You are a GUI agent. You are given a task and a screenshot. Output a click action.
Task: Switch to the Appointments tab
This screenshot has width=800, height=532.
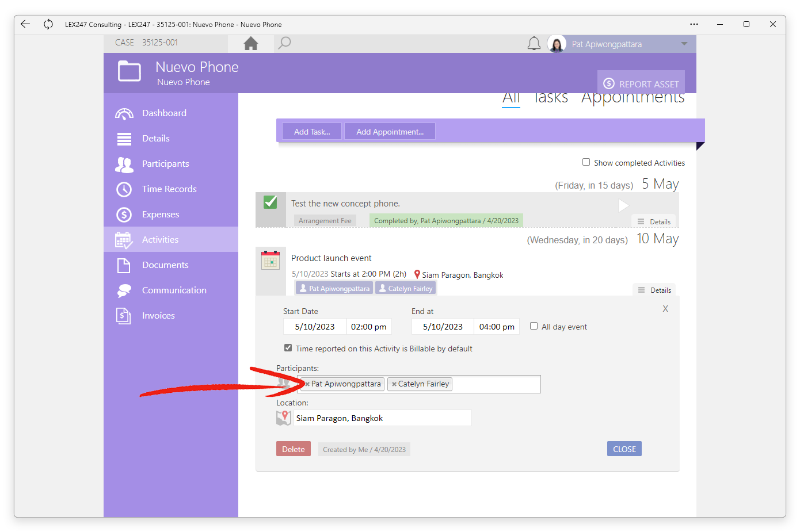[x=633, y=98]
